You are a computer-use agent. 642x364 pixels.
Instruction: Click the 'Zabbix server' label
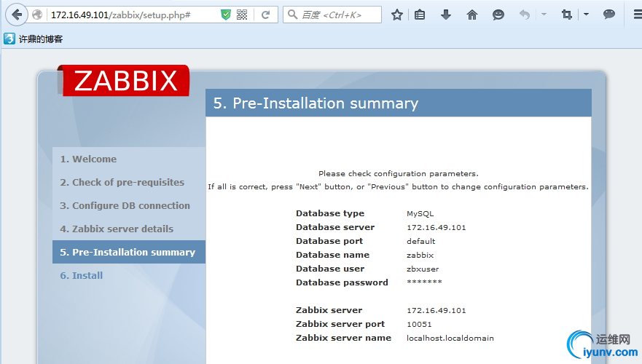329,310
